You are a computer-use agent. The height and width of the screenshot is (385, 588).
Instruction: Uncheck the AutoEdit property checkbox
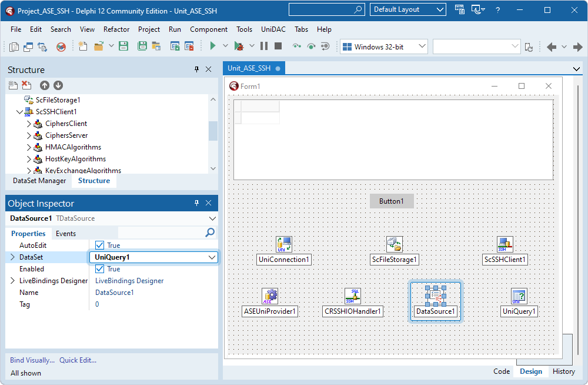[99, 245]
